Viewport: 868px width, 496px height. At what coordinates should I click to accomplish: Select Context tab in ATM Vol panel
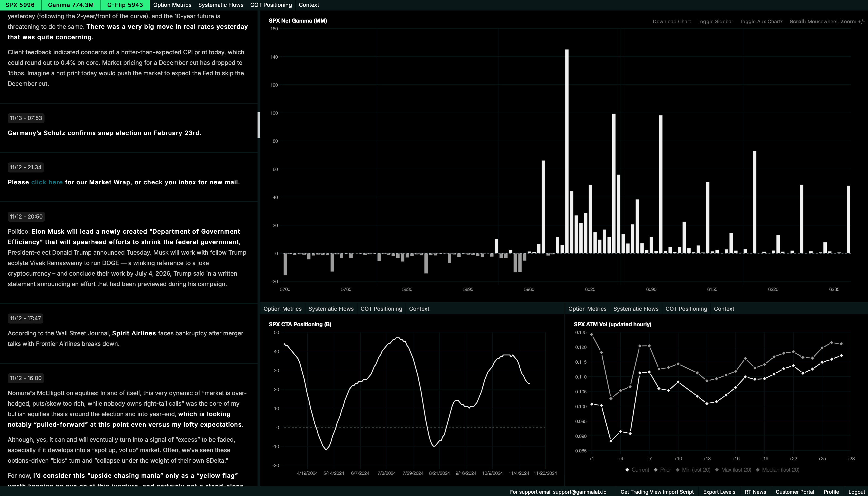[x=724, y=309]
